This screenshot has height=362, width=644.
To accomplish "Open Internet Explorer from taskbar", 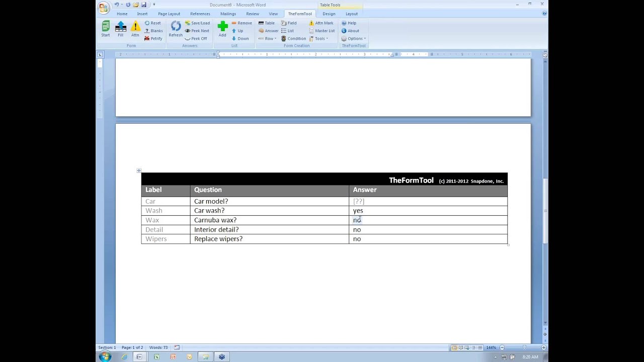I will (124, 357).
